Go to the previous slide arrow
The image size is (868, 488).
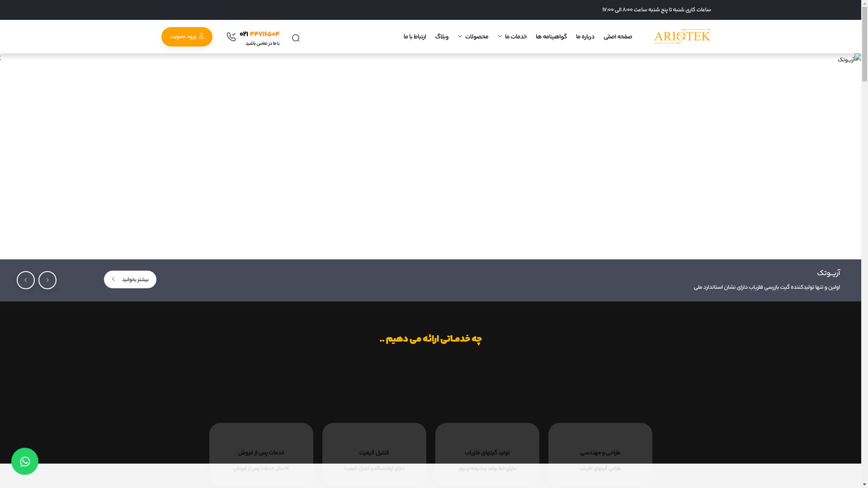(x=47, y=280)
